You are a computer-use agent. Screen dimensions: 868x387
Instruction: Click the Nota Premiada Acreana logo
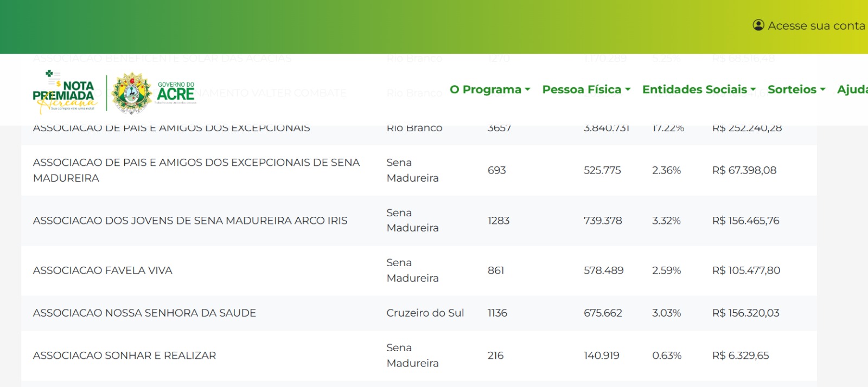65,93
